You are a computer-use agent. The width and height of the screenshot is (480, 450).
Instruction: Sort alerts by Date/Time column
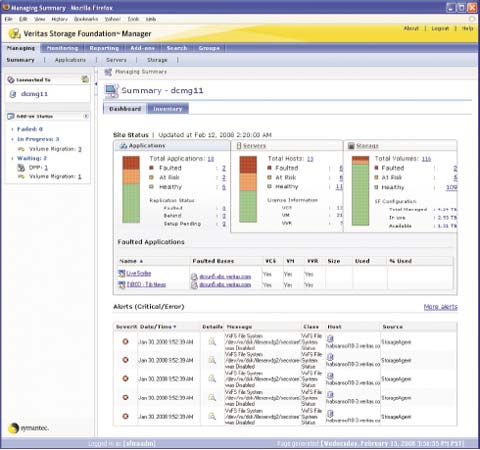(158, 327)
